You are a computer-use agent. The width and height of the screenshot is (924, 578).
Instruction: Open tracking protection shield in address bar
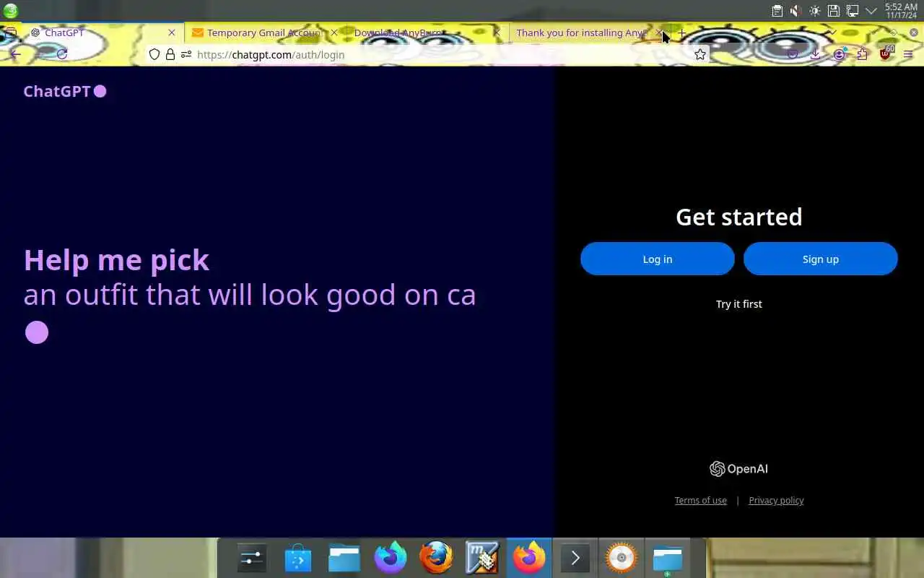[154, 54]
